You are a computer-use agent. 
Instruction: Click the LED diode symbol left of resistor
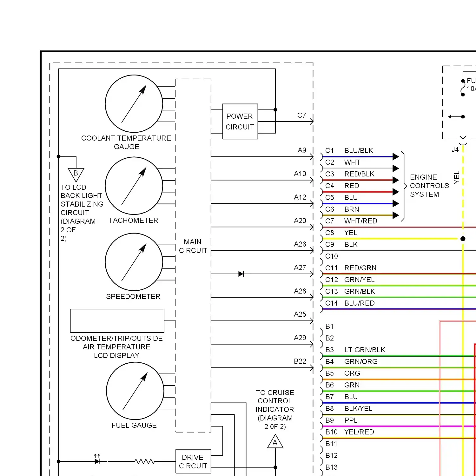click(97, 460)
